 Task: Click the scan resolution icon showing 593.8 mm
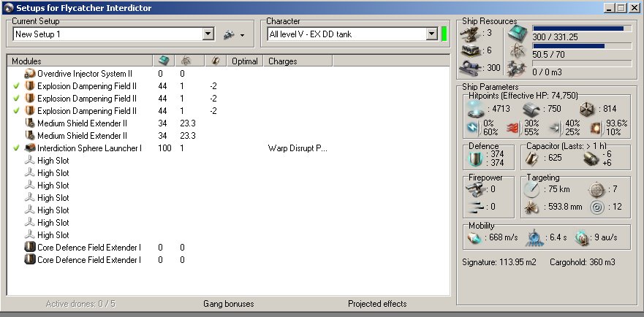[531, 207]
